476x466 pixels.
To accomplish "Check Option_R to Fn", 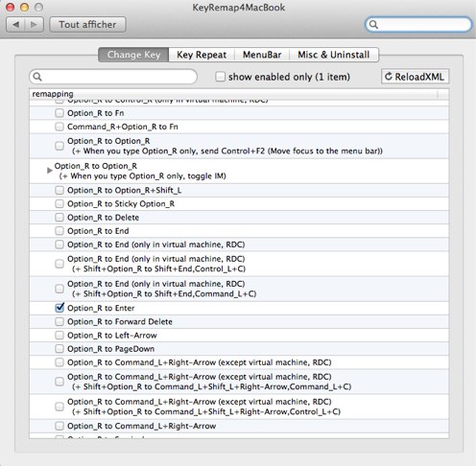I will pos(59,113).
